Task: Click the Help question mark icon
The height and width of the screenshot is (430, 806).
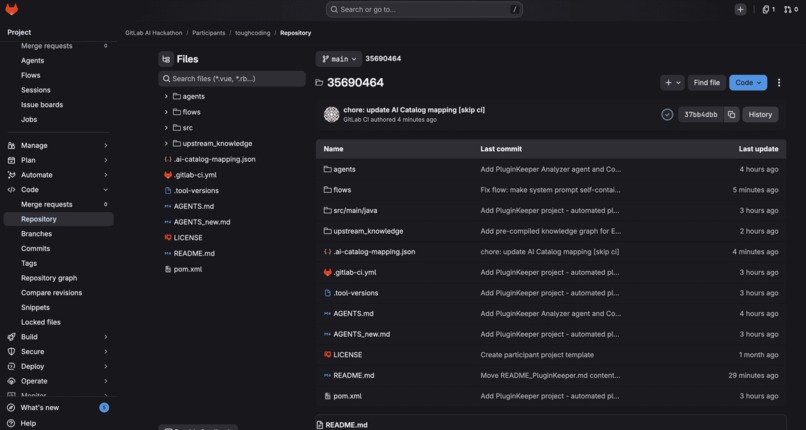Action: 11,423
